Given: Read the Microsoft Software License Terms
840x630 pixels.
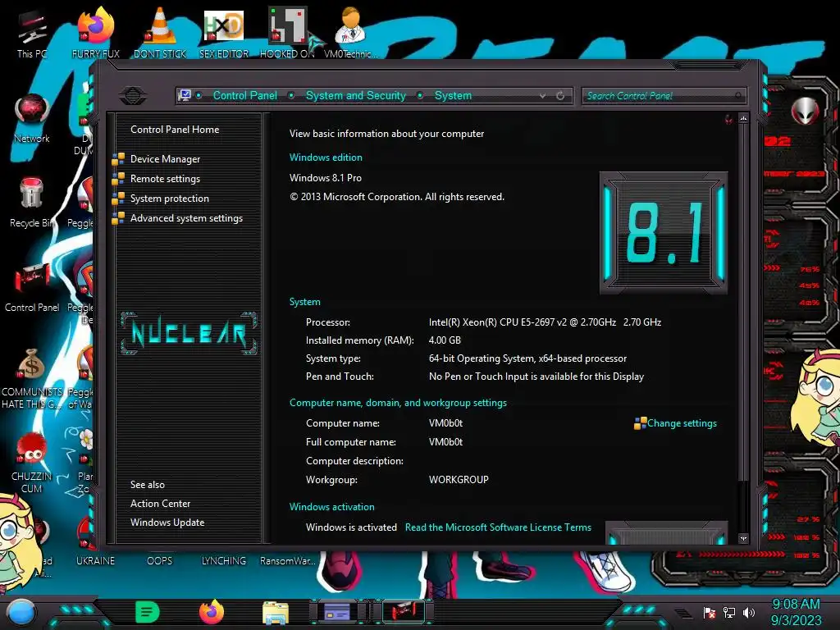Looking at the screenshot, I should 498,527.
